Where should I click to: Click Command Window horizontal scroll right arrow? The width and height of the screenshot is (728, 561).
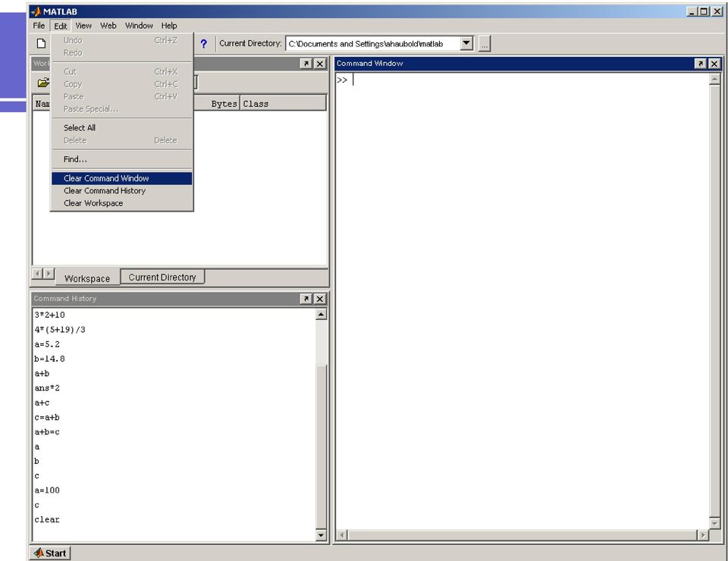click(x=703, y=535)
